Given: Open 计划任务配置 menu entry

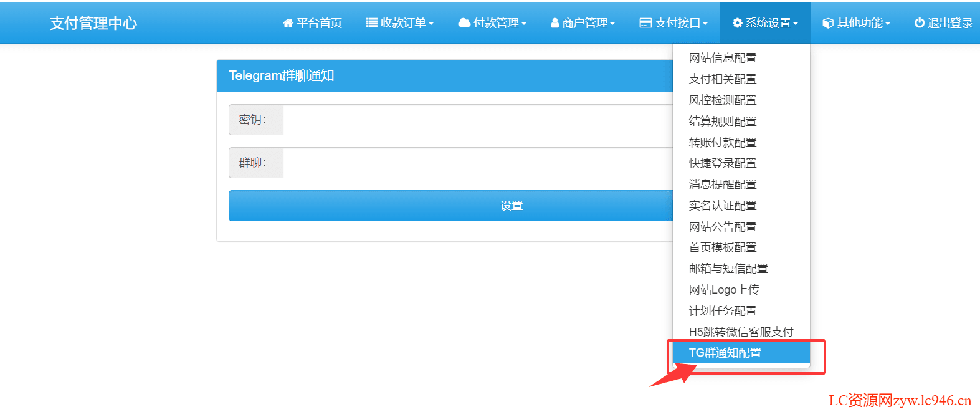Looking at the screenshot, I should click(x=723, y=311).
